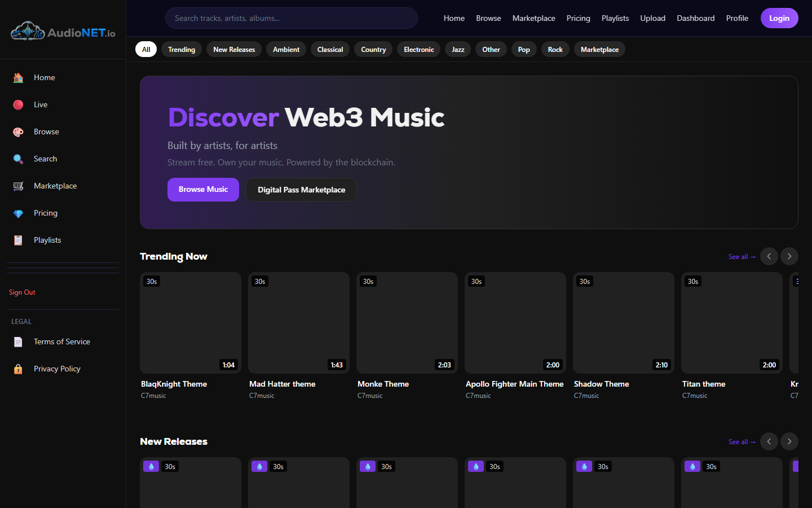Click New Releases previous arrow
Viewport: 812px width, 508px height.
tap(769, 441)
